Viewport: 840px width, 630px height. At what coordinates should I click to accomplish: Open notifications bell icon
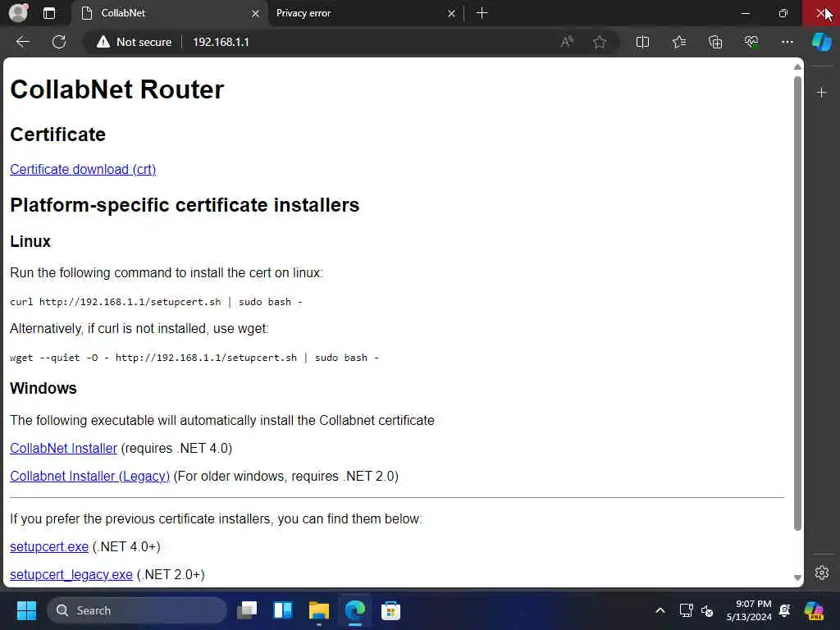click(x=785, y=610)
